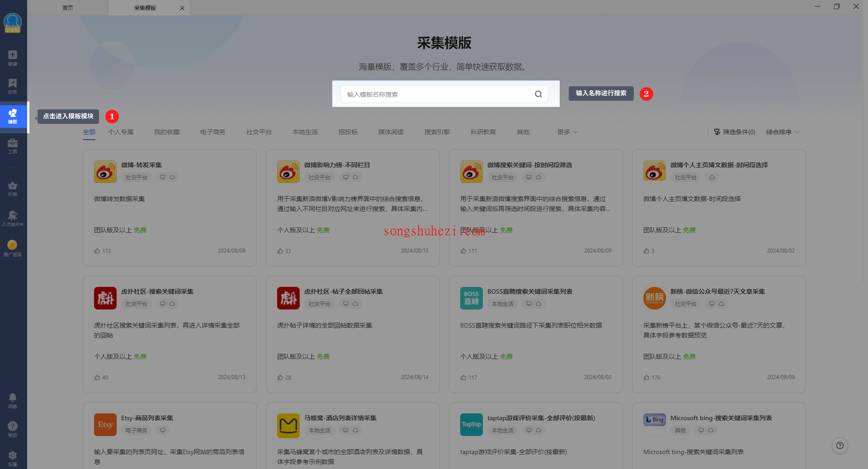868x469 pixels.
Task: Select the 科研教育 category tab
Action: pos(483,132)
